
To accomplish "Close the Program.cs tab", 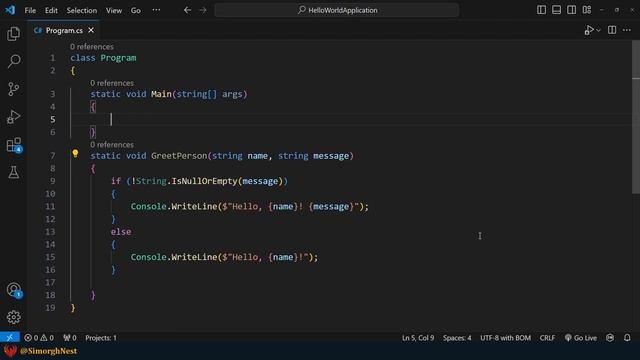I will (x=91, y=30).
